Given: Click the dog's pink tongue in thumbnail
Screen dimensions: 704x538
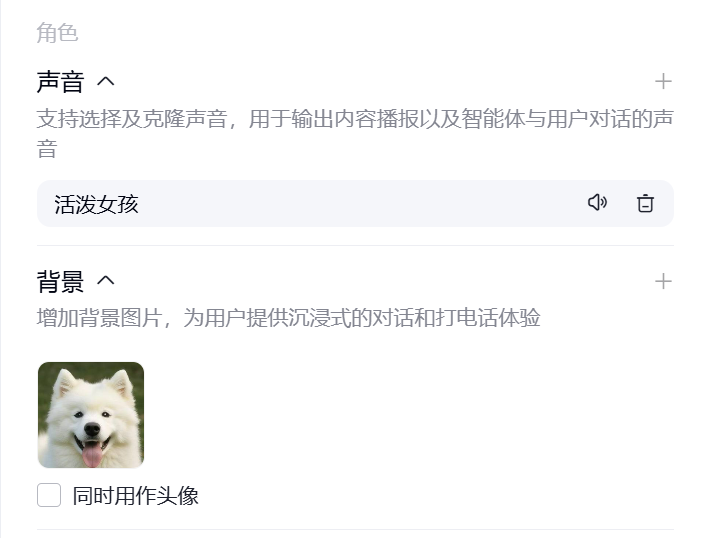Looking at the screenshot, I should coord(93,454).
